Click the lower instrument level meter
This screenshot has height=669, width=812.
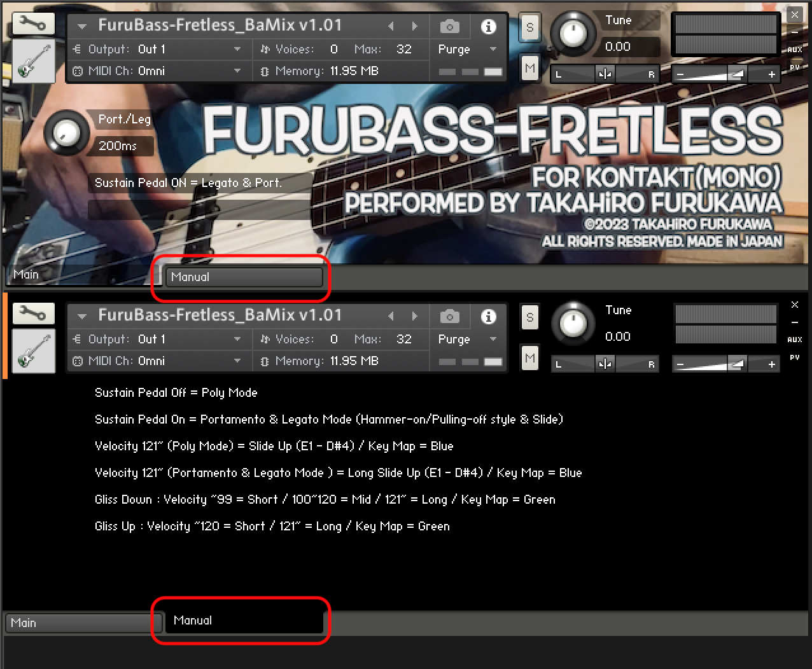click(x=725, y=324)
